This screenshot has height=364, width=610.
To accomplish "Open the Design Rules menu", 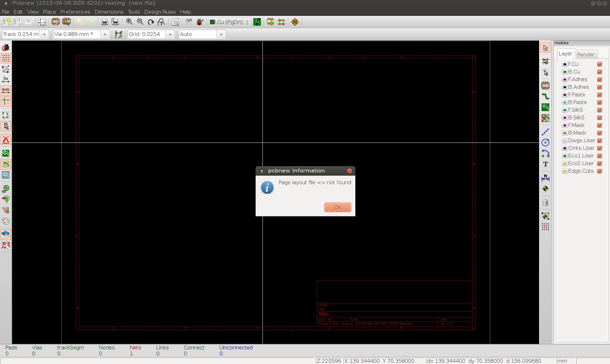I will tap(160, 12).
